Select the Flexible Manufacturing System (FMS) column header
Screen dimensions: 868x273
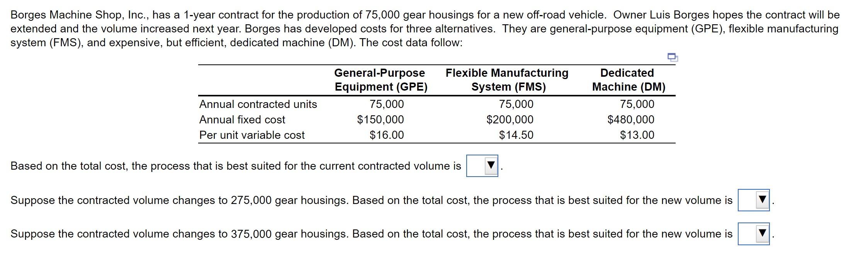(x=506, y=80)
